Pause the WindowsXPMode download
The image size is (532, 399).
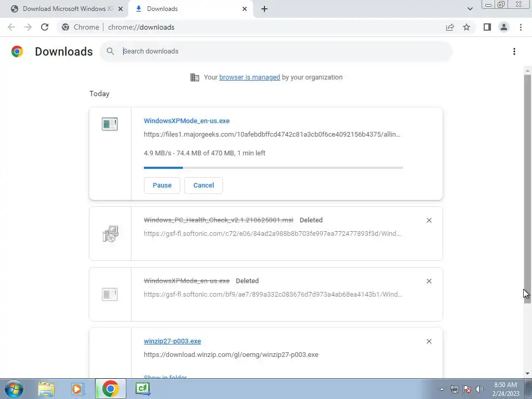(162, 185)
